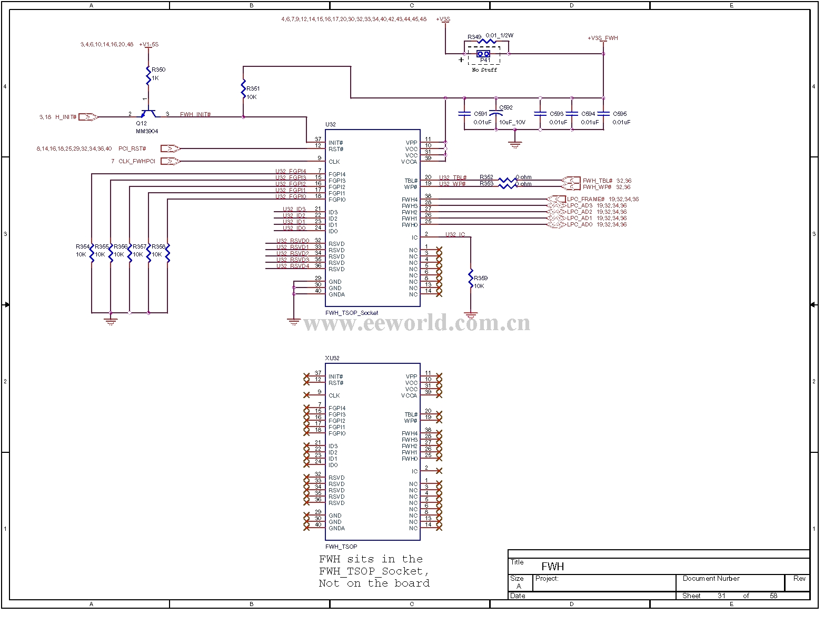Select resistor R350 1K symbol

coord(148,75)
